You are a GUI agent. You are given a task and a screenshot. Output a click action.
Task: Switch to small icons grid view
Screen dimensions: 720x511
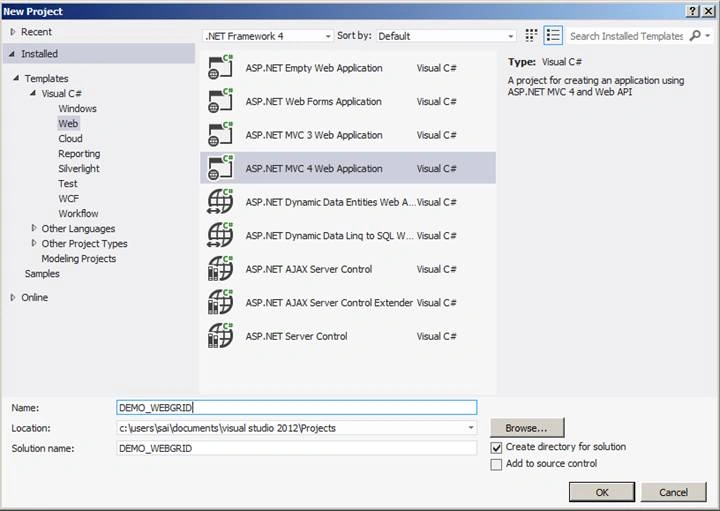click(531, 35)
